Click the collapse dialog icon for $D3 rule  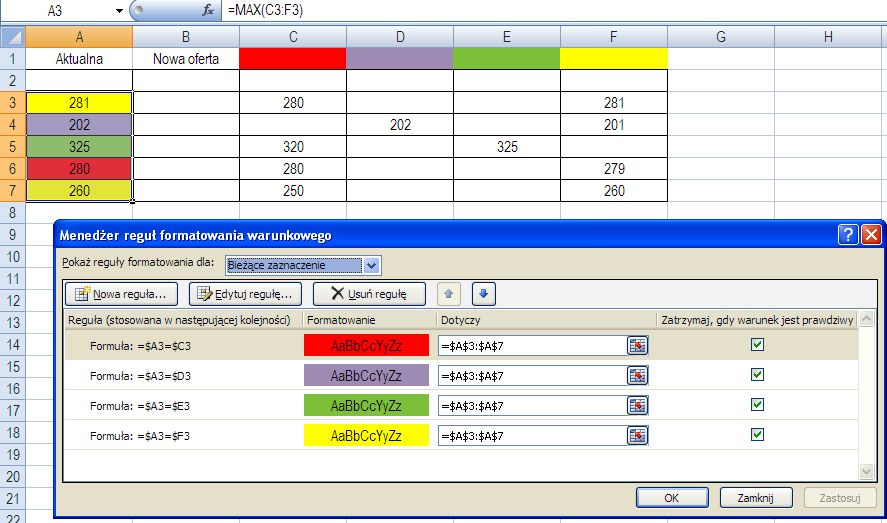(638, 375)
